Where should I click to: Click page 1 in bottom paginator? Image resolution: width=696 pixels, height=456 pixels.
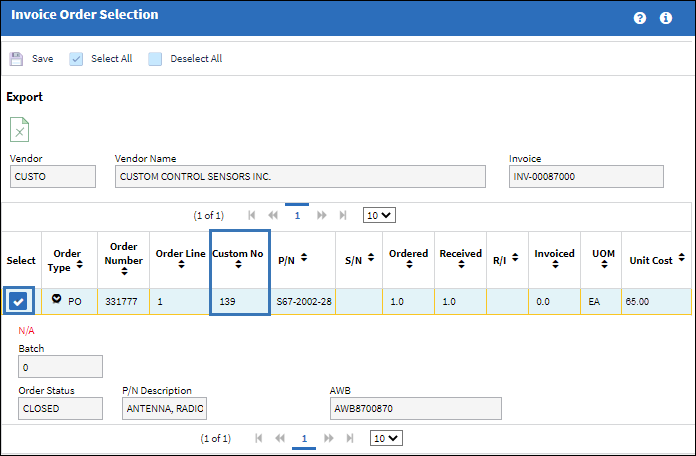[304, 438]
